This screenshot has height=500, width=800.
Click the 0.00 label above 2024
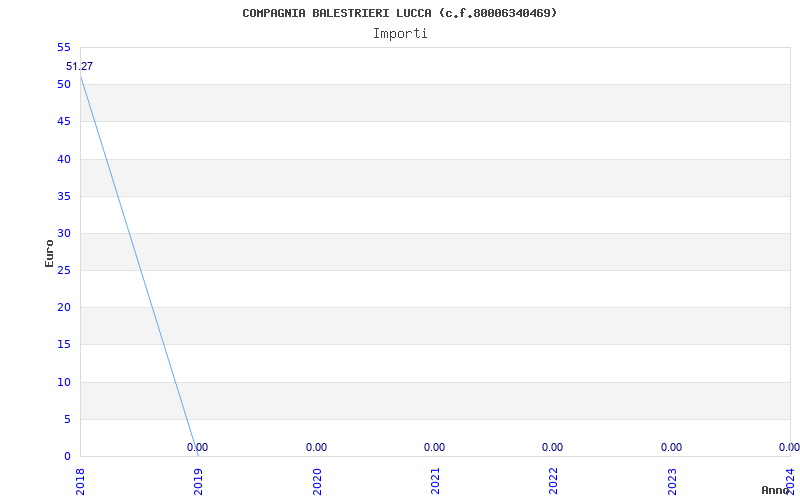point(789,447)
